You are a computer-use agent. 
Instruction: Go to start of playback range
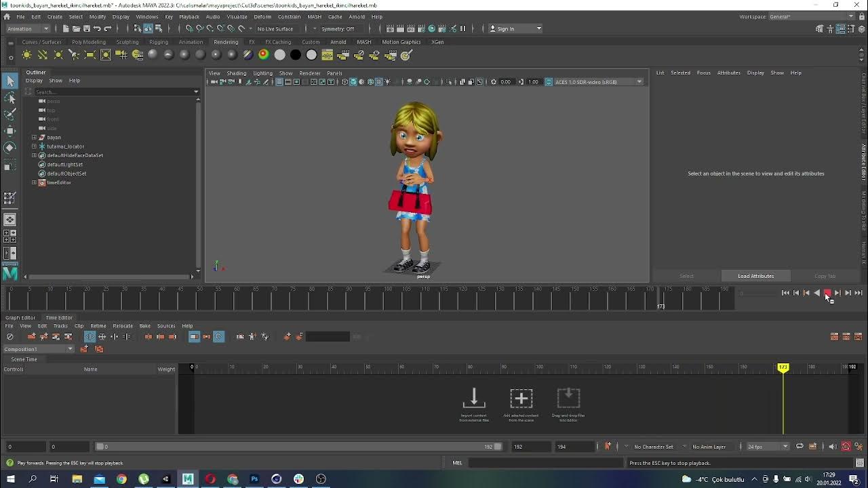785,293
